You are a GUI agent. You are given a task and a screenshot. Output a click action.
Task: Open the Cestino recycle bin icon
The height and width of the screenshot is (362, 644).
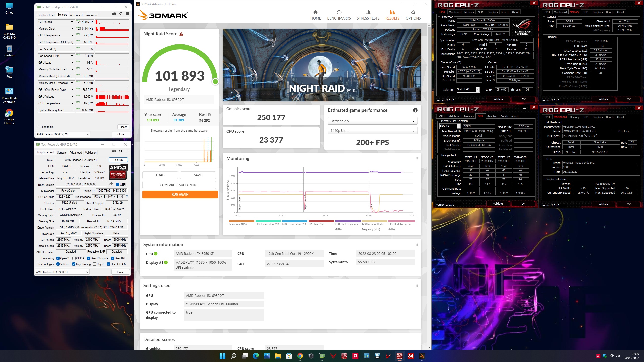[9, 51]
